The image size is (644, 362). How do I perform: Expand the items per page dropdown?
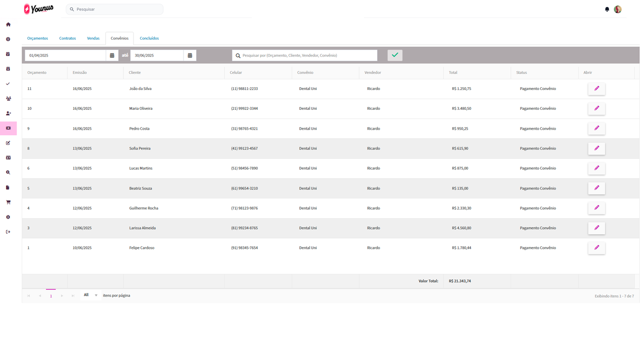(91, 296)
